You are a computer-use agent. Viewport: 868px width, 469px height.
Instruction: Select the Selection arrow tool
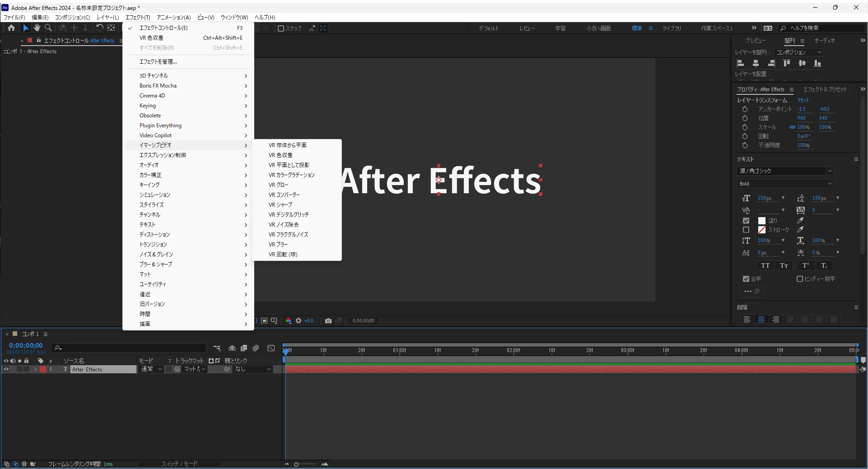(26, 28)
